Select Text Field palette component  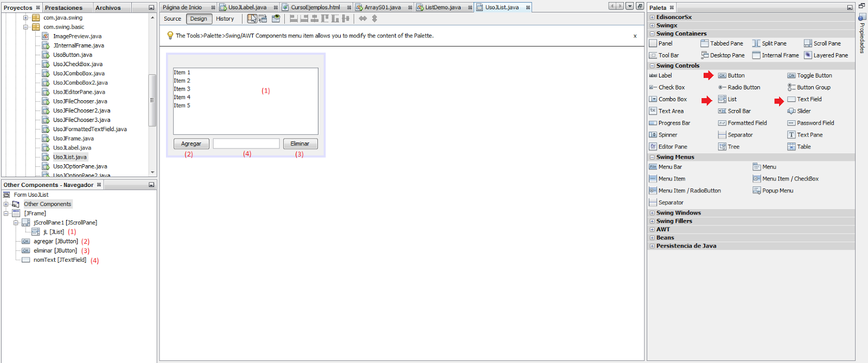(x=805, y=99)
